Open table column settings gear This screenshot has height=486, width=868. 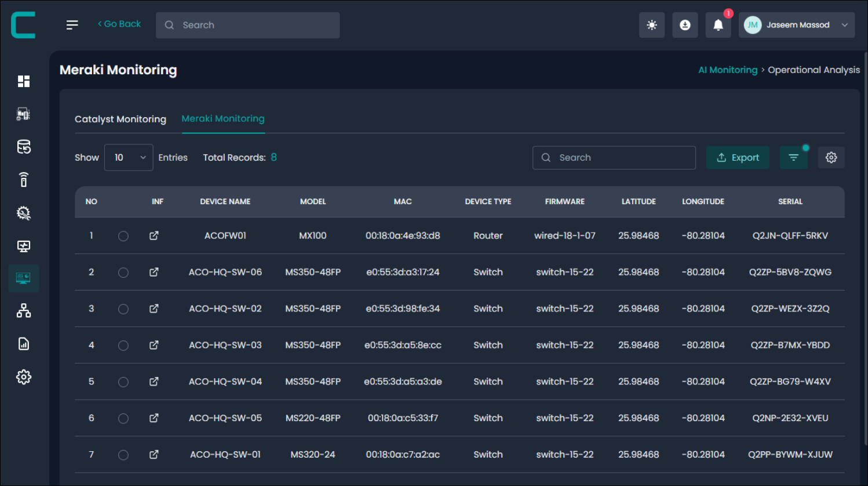[831, 157]
